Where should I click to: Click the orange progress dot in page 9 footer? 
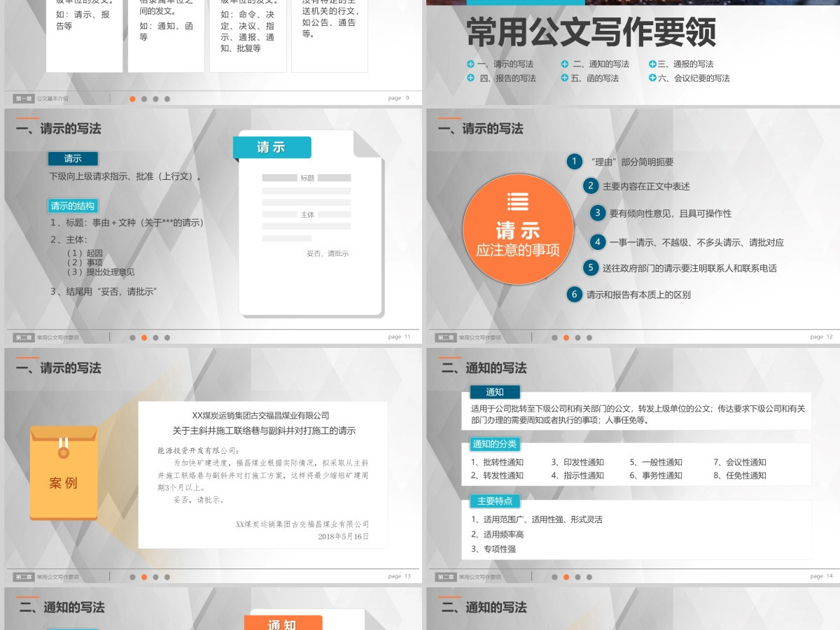coord(132,99)
